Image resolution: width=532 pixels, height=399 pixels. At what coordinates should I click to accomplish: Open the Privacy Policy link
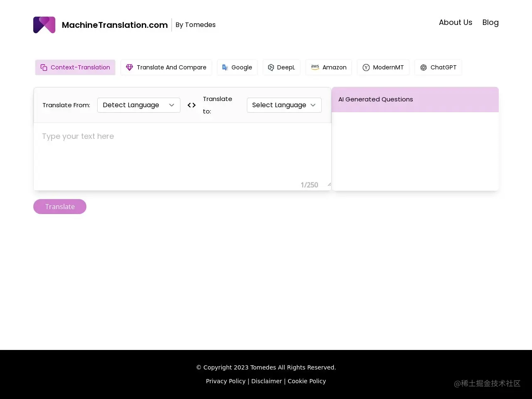coord(226,381)
